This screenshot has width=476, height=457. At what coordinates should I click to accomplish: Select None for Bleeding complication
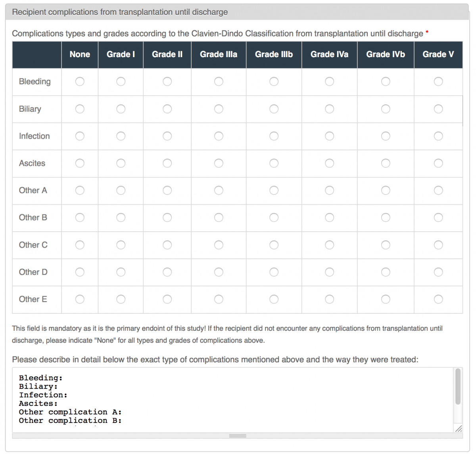point(80,81)
